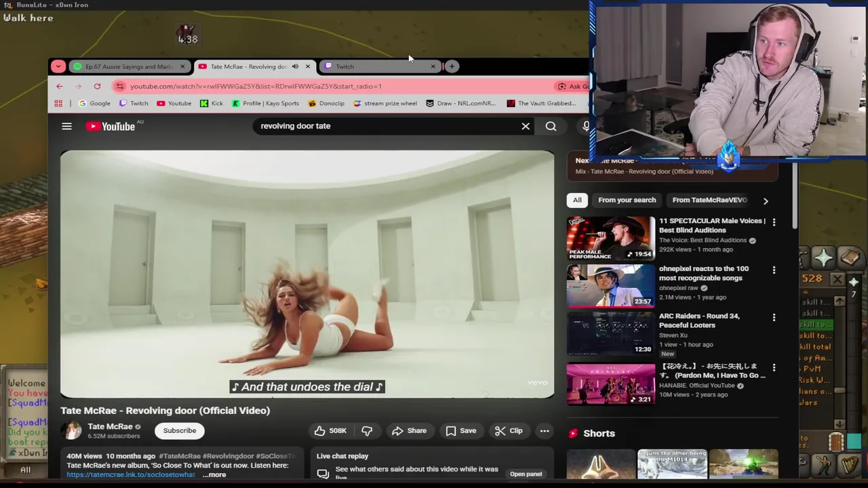
Task: Click the Clip button
Action: click(x=509, y=431)
